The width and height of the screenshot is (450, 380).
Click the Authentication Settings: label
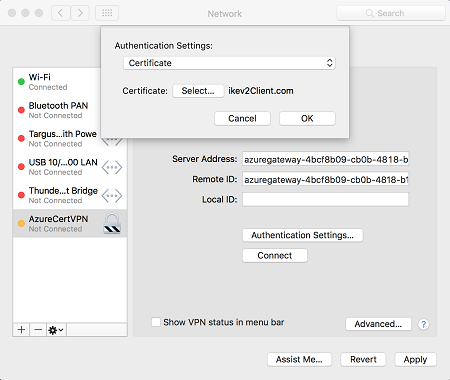tap(163, 46)
